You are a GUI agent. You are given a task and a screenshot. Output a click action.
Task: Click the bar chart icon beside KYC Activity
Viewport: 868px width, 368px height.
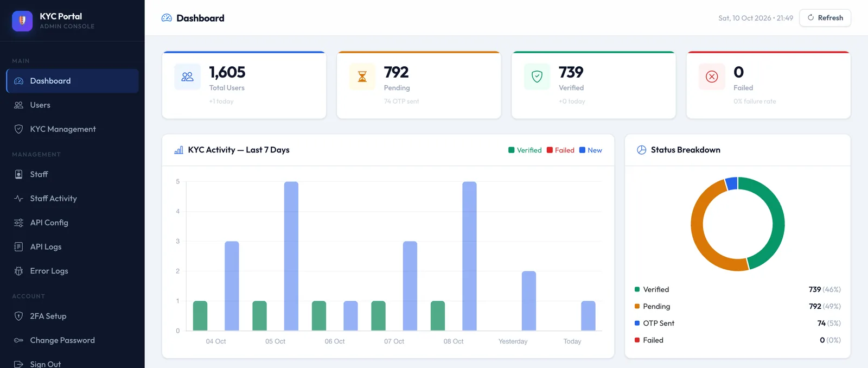pos(178,150)
